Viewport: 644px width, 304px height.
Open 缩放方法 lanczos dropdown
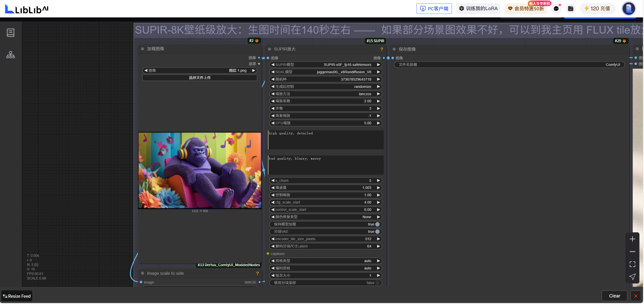coord(326,94)
